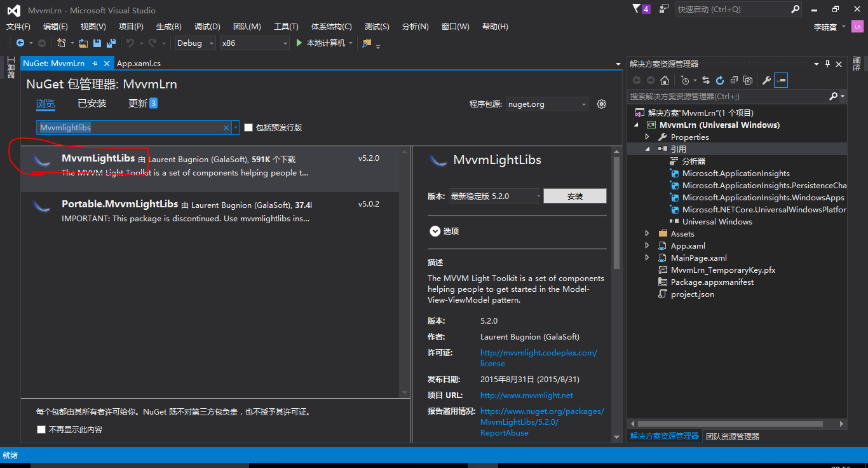This screenshot has width=868, height=468.
Task: Open the Debug configuration dropdown
Action: (x=195, y=43)
